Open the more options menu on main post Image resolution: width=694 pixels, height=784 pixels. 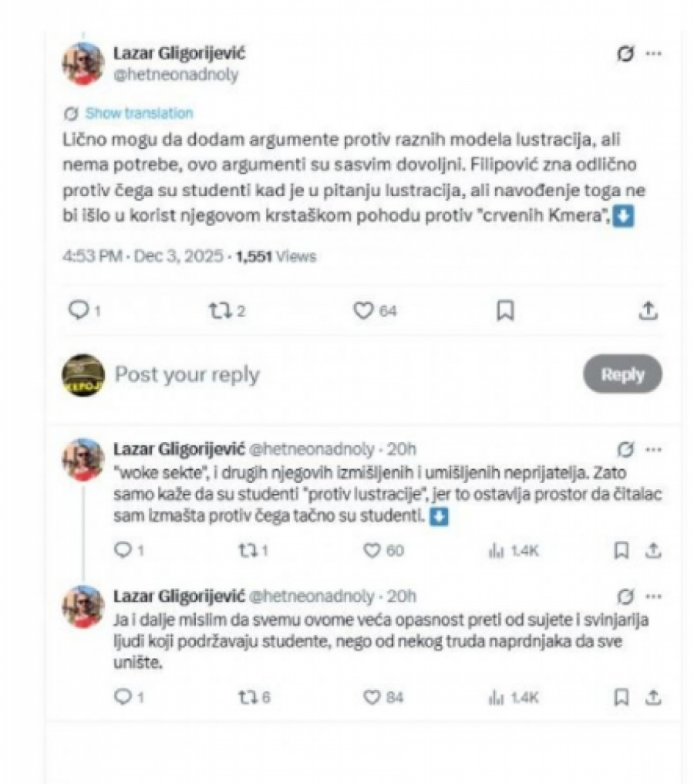coord(653,55)
